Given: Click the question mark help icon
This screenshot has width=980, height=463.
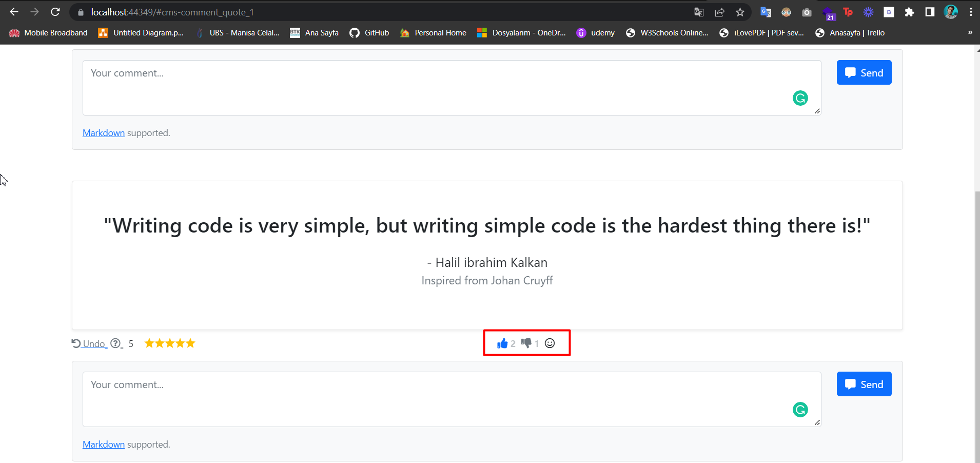Looking at the screenshot, I should coord(116,343).
